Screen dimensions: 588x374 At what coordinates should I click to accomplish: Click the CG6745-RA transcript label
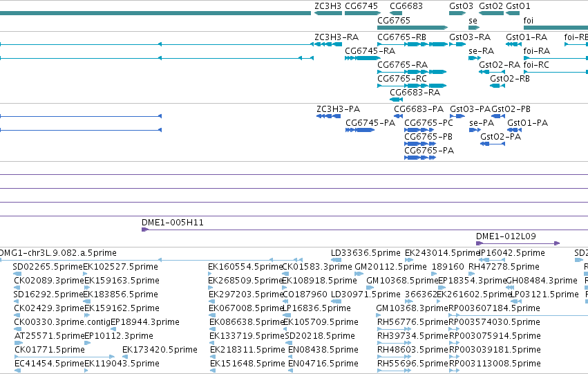[370, 51]
